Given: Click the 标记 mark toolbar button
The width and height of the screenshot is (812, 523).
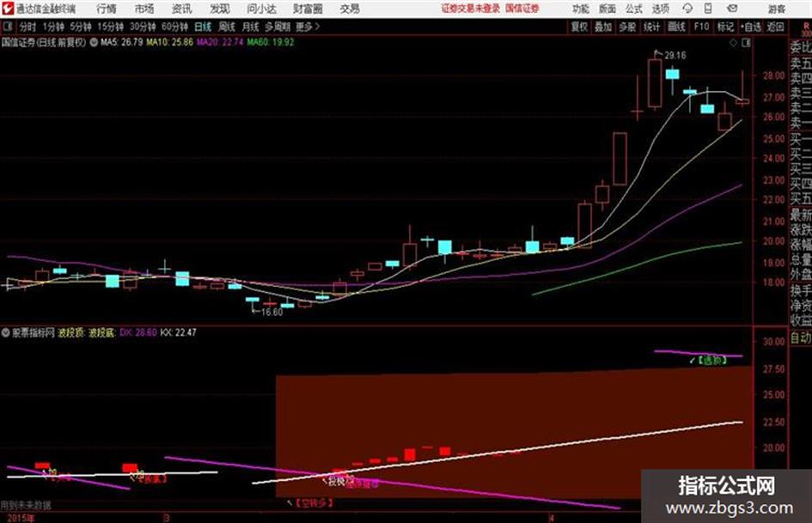Looking at the screenshot, I should point(725,27).
